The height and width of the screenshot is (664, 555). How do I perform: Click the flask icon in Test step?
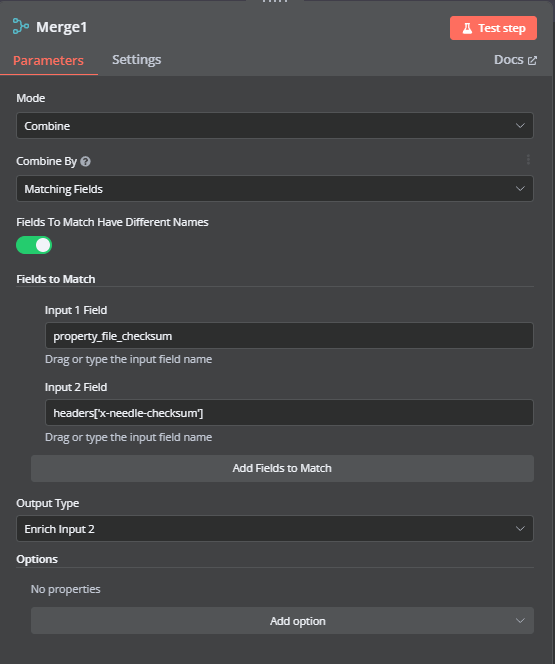(x=467, y=28)
